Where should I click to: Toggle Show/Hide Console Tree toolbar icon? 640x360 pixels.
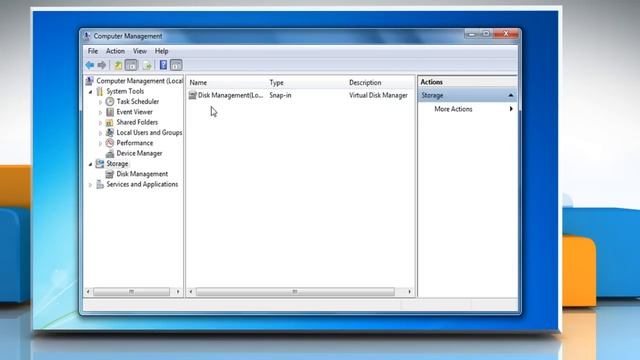point(131,65)
